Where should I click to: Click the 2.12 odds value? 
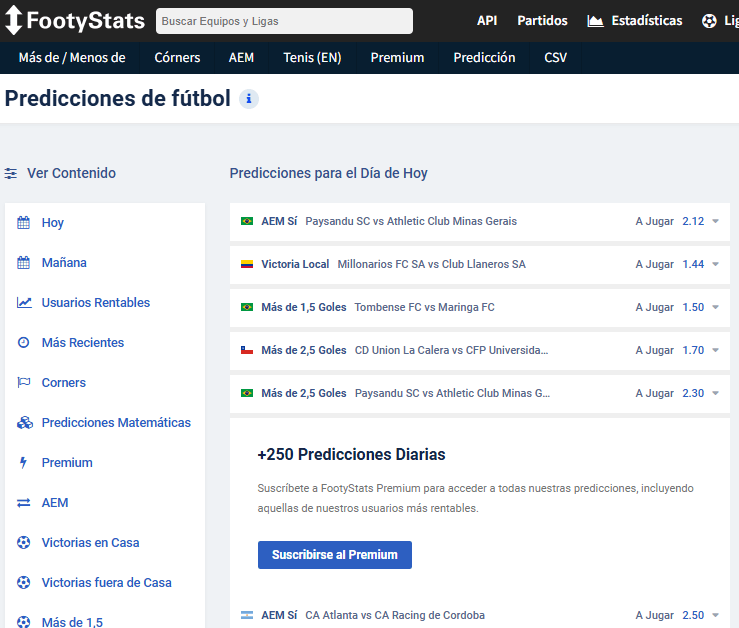coord(693,222)
